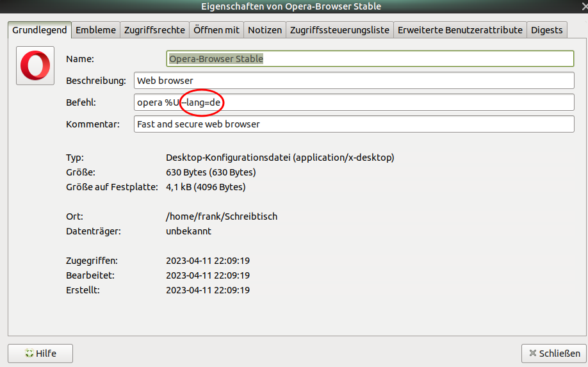Switch to the Zugriffsrechte tab
The height and width of the screenshot is (367, 588).
pos(154,30)
